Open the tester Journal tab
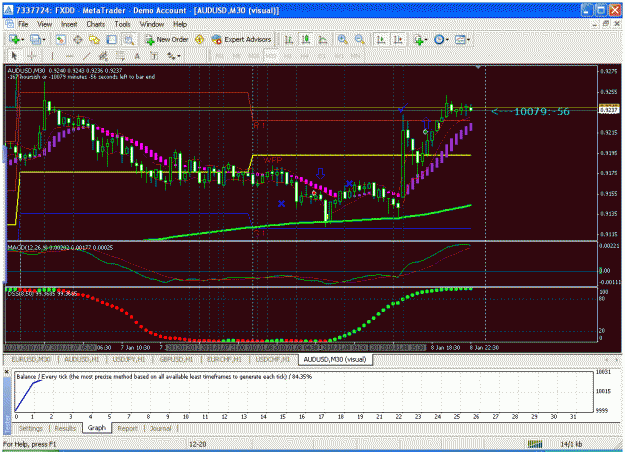625x452 pixels. coord(161,428)
